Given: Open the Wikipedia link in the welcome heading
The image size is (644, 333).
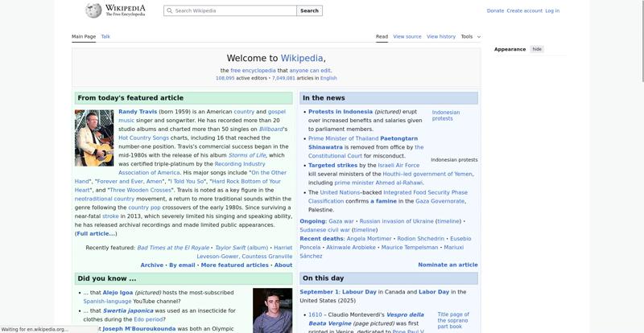Looking at the screenshot, I should click(302, 58).
